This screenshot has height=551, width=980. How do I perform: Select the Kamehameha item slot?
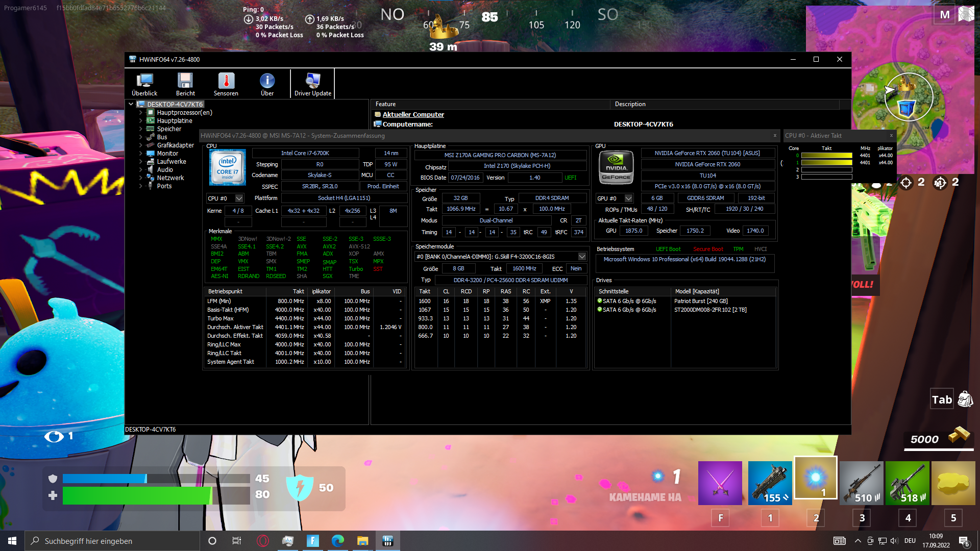[x=816, y=478]
